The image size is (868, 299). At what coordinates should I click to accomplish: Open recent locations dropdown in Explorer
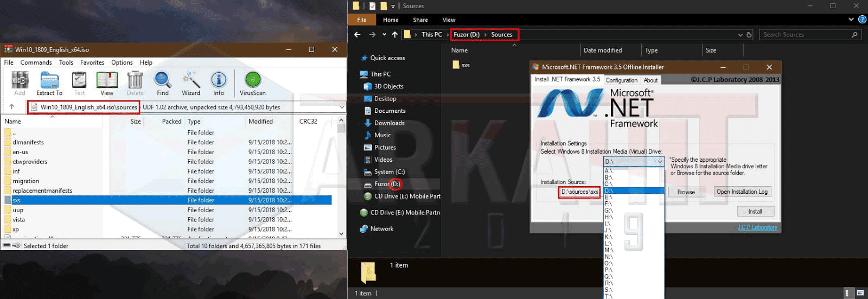[384, 35]
